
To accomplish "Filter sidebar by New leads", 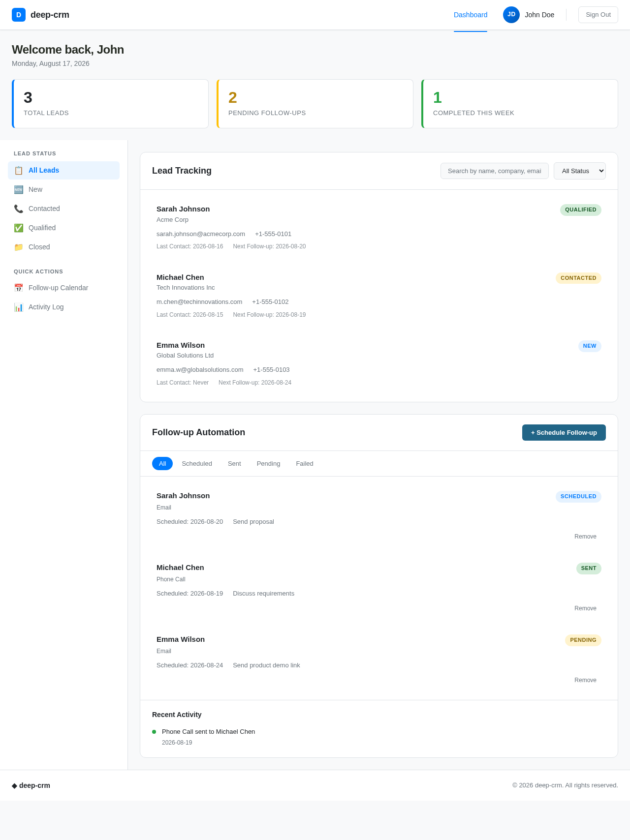I will [63, 189].
